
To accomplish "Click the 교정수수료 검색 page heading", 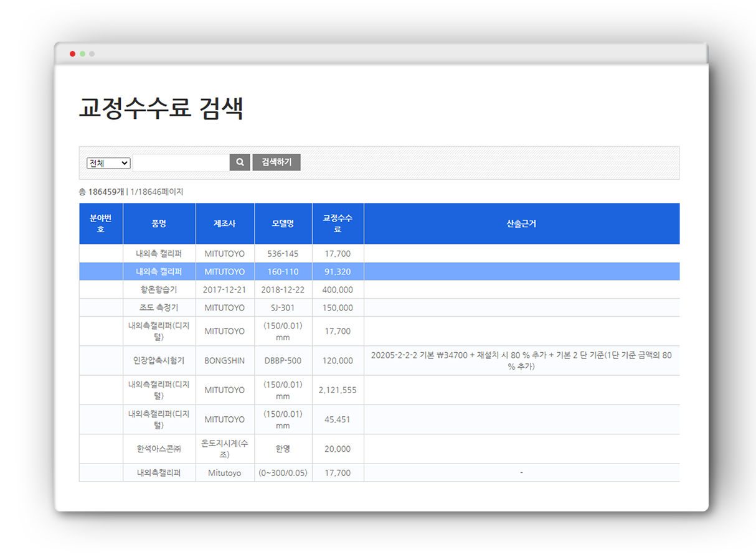I will coord(161,108).
